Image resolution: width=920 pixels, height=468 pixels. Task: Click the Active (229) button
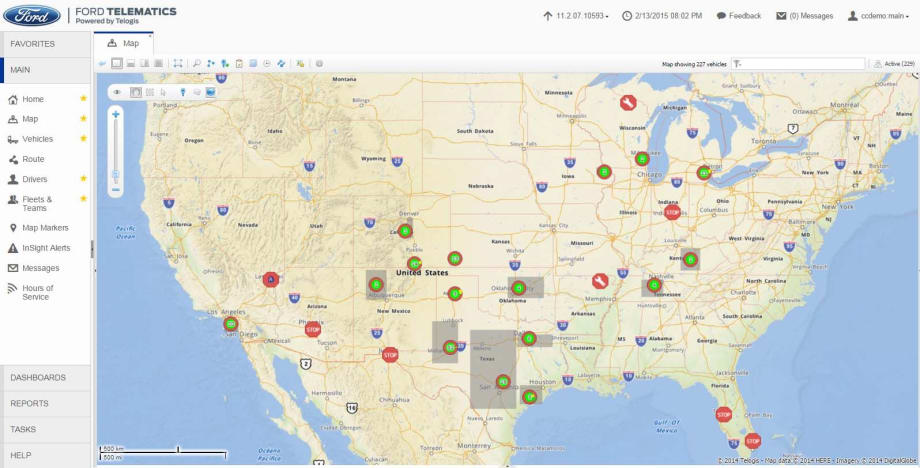pyautogui.click(x=894, y=64)
